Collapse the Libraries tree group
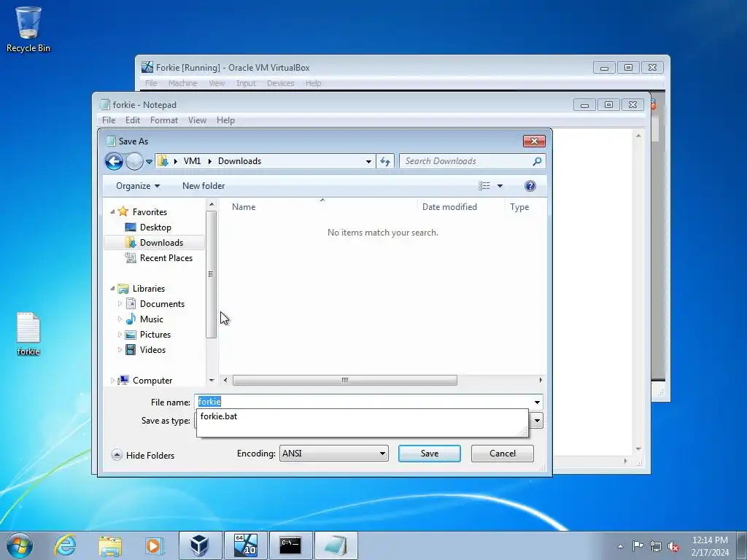This screenshot has height=560, width=747. click(112, 288)
